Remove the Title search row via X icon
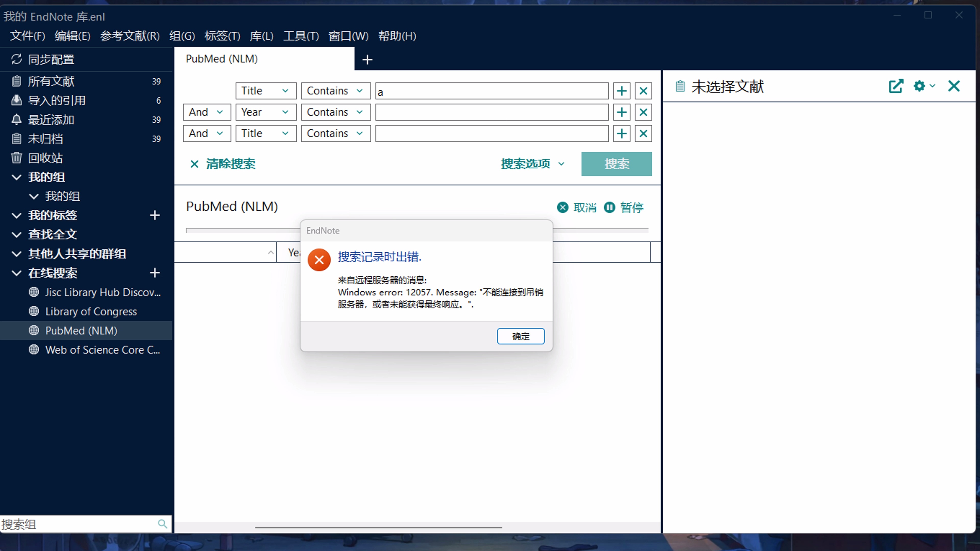 tap(643, 91)
